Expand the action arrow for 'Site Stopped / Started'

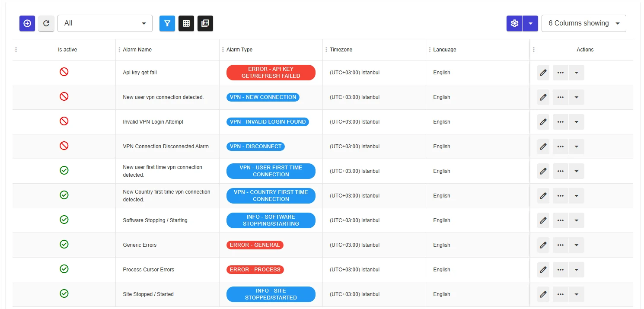point(577,294)
